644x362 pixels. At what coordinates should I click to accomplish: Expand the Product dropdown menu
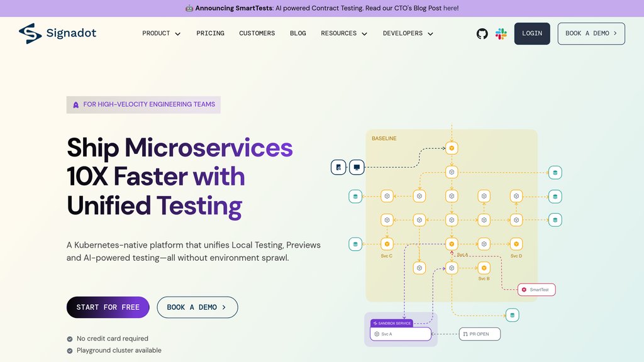(162, 33)
